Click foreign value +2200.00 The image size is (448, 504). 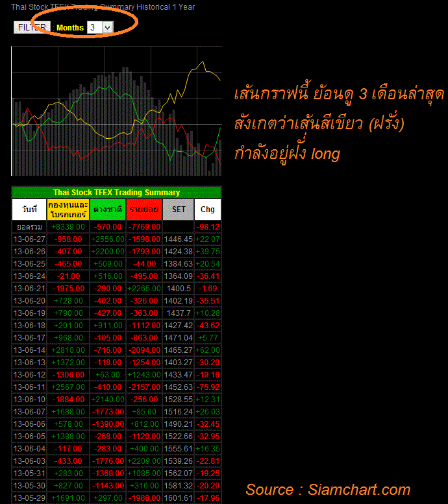(108, 252)
